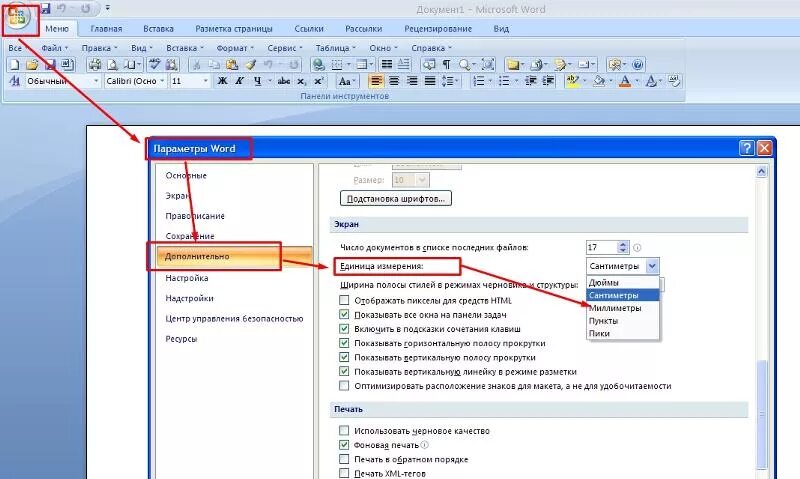Run the ABC spelling check icon
The width and height of the screenshot is (800, 479).
[x=155, y=65]
